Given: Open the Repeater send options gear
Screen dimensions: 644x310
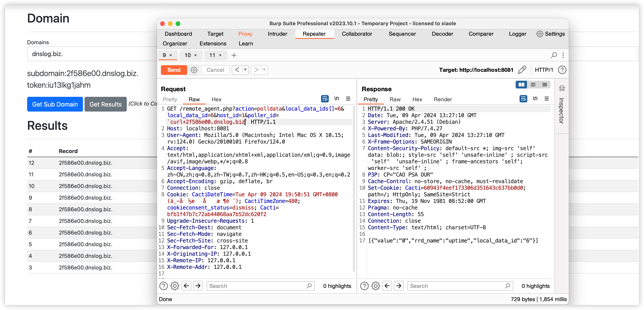Looking at the screenshot, I should (x=194, y=70).
